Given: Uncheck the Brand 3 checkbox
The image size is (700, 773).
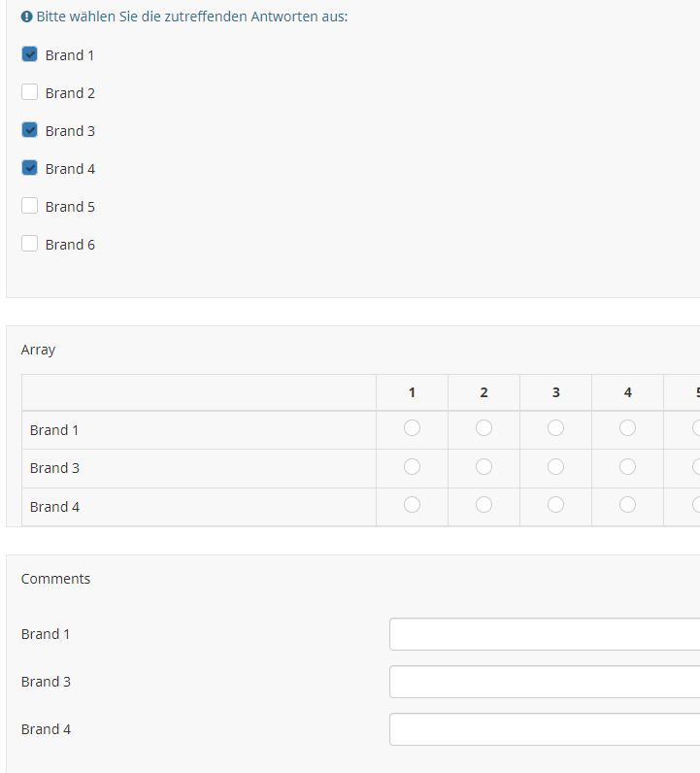Looking at the screenshot, I should coord(29,130).
